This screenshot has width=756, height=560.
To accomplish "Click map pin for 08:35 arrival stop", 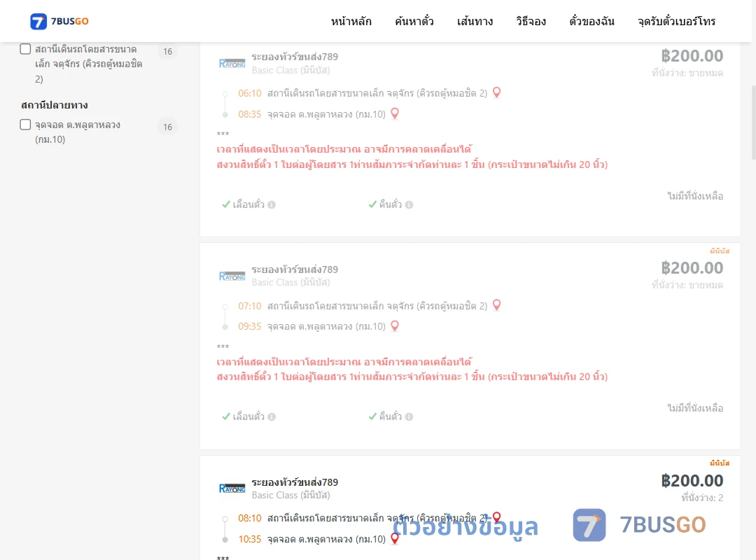I will (395, 113).
